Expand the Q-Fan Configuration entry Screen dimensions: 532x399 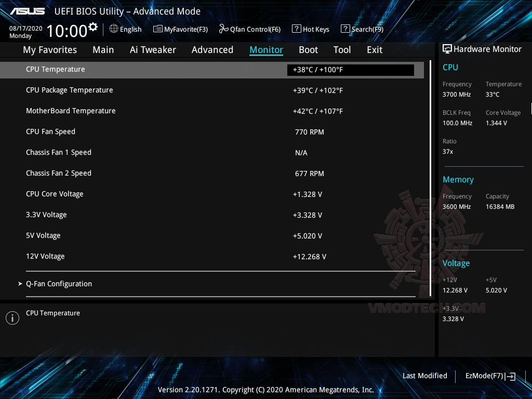pos(59,284)
